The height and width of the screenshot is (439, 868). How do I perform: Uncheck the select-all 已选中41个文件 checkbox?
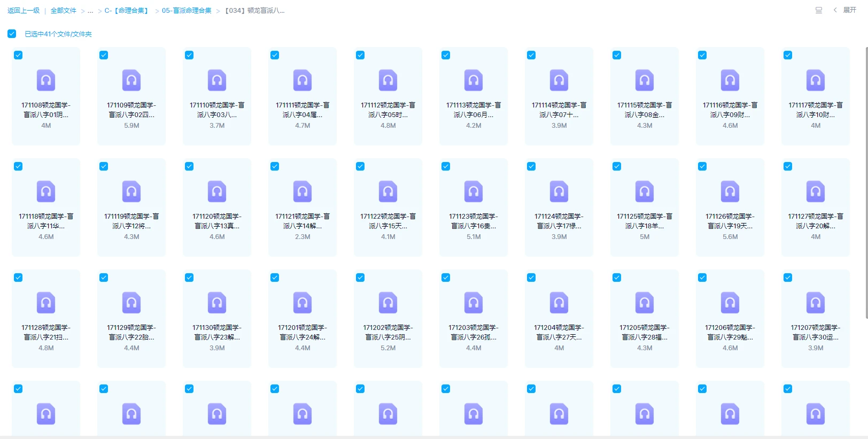12,34
